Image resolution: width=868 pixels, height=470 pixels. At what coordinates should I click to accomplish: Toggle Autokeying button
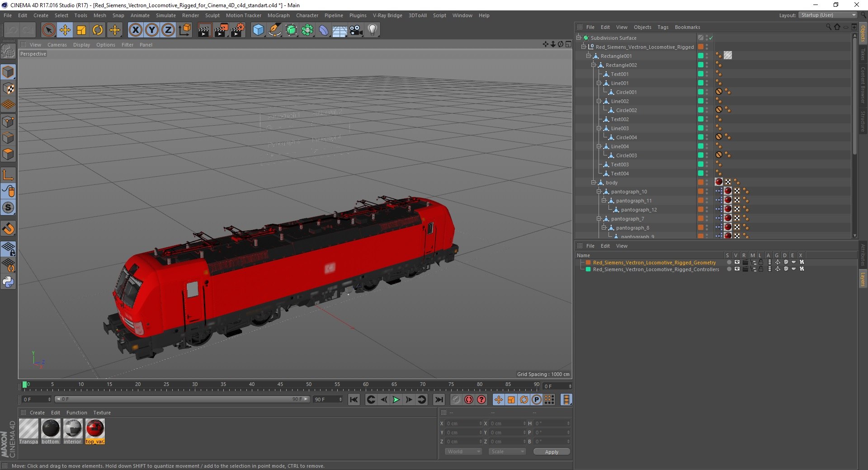click(469, 399)
